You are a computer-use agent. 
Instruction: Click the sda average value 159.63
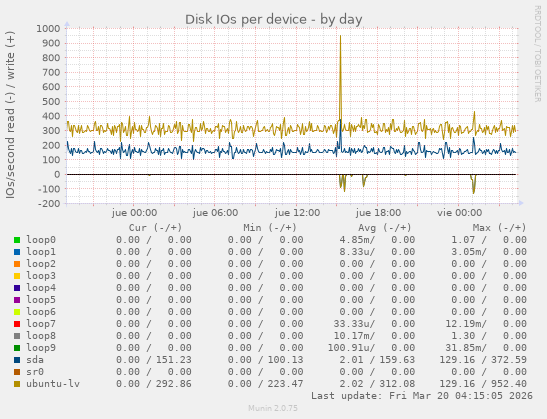pos(397,360)
